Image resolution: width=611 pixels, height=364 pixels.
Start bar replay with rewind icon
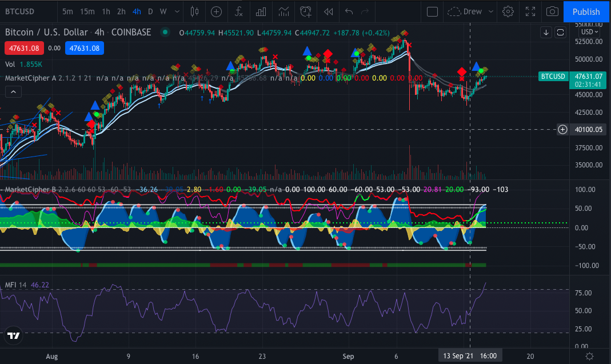329,11
